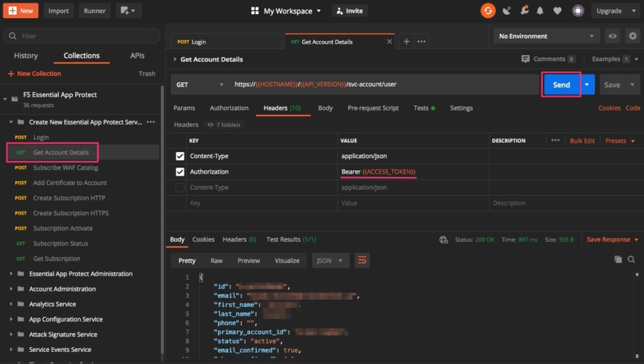Open the Send button dropdown arrow
The height and width of the screenshot is (364, 644).
pyautogui.click(x=588, y=84)
